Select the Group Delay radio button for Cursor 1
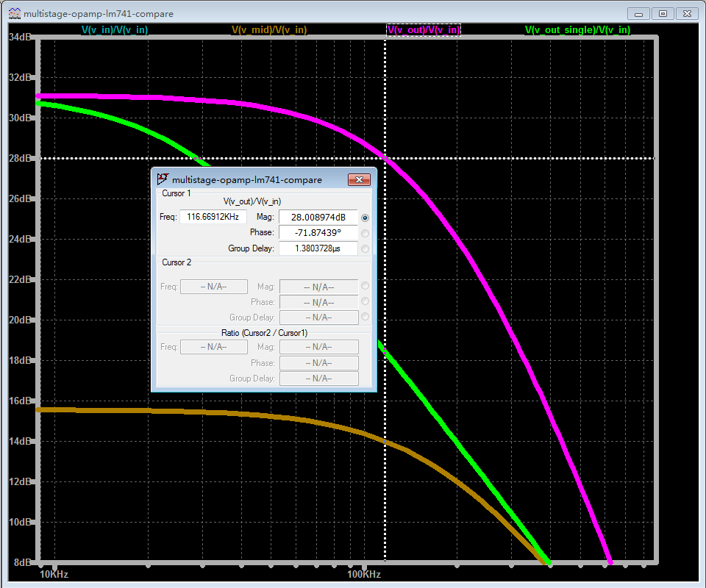The image size is (706, 588). pyautogui.click(x=366, y=249)
